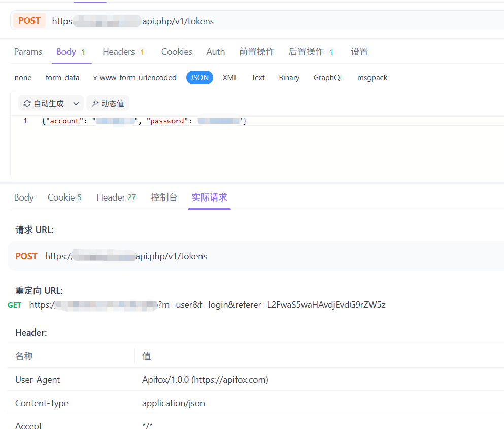Expand the auto-generate dropdown arrow
Image resolution: width=504 pixels, height=429 pixels.
[x=76, y=103]
